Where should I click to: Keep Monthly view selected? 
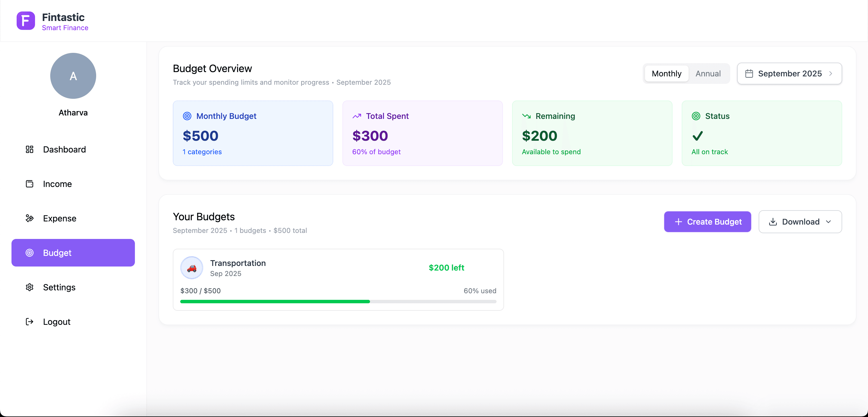666,73
